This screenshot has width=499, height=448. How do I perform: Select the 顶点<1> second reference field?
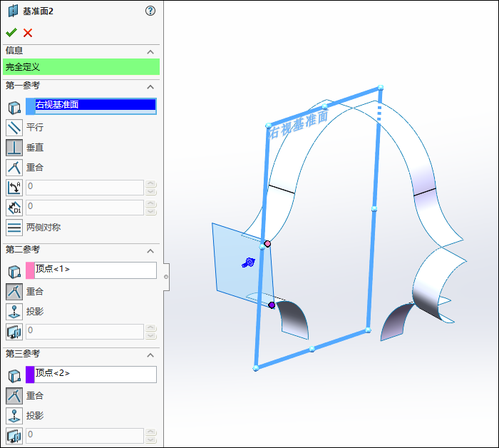(96, 270)
